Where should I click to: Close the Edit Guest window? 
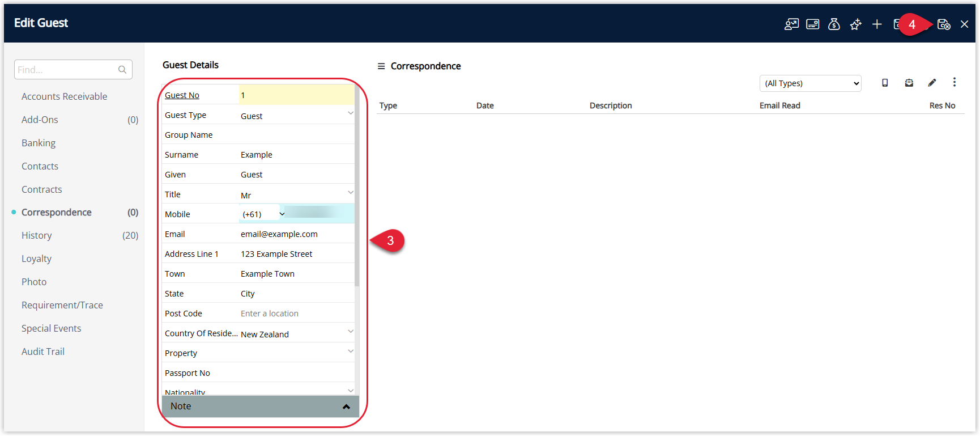(964, 24)
